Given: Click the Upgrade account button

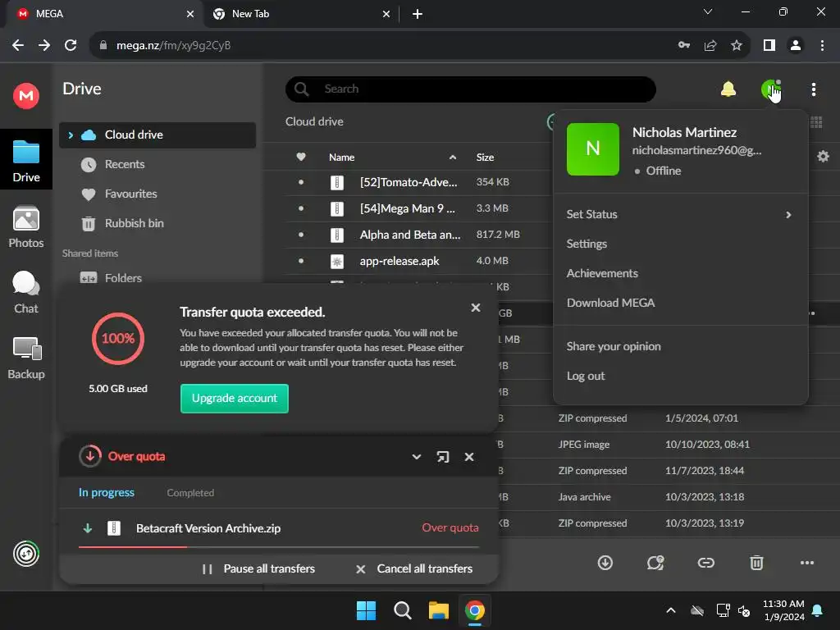Looking at the screenshot, I should click(234, 399).
